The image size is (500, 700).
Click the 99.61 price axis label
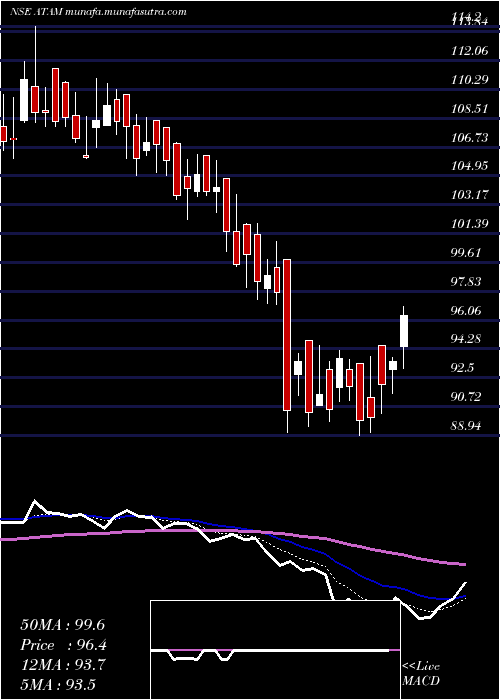pos(467,253)
